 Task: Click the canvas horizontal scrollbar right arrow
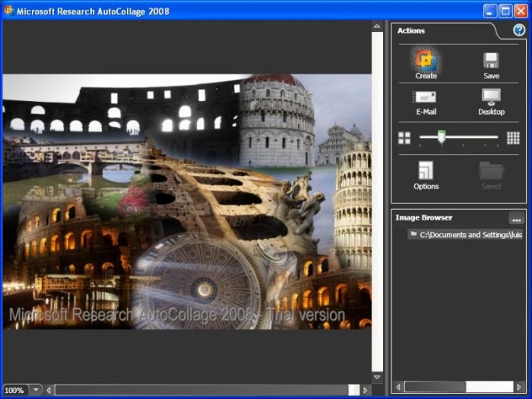pos(366,390)
